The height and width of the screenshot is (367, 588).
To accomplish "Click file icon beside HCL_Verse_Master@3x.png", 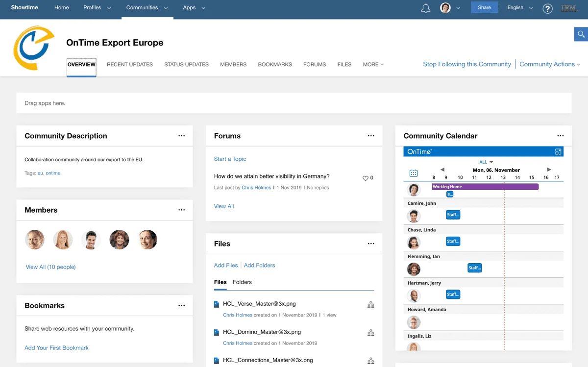I will coord(217,304).
